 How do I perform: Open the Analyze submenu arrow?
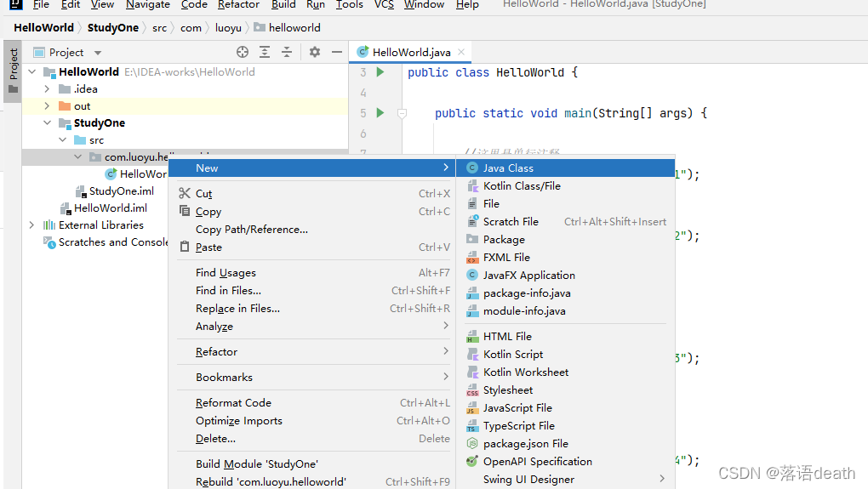446,326
